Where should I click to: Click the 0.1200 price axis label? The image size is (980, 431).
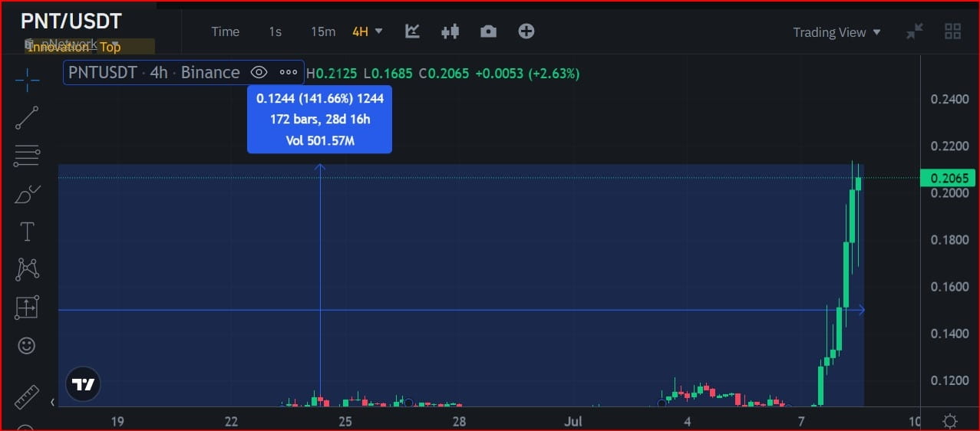[x=949, y=380]
